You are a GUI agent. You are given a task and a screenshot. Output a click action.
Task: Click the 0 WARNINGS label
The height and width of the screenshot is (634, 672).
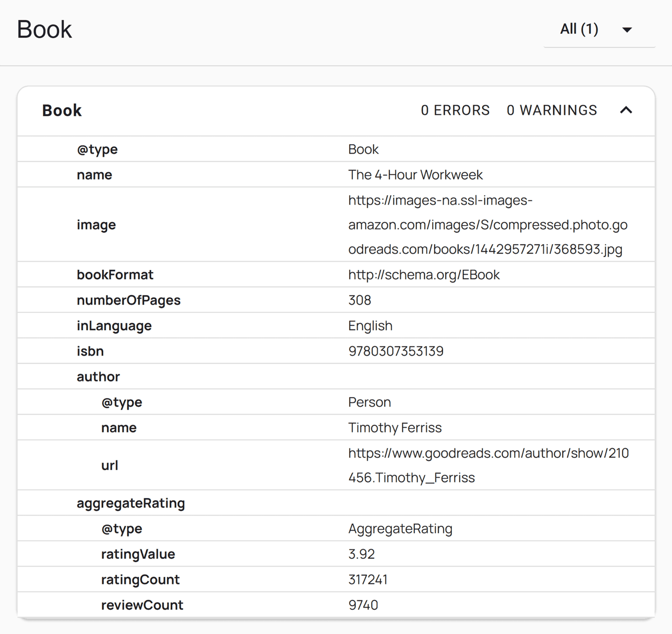pyautogui.click(x=552, y=110)
